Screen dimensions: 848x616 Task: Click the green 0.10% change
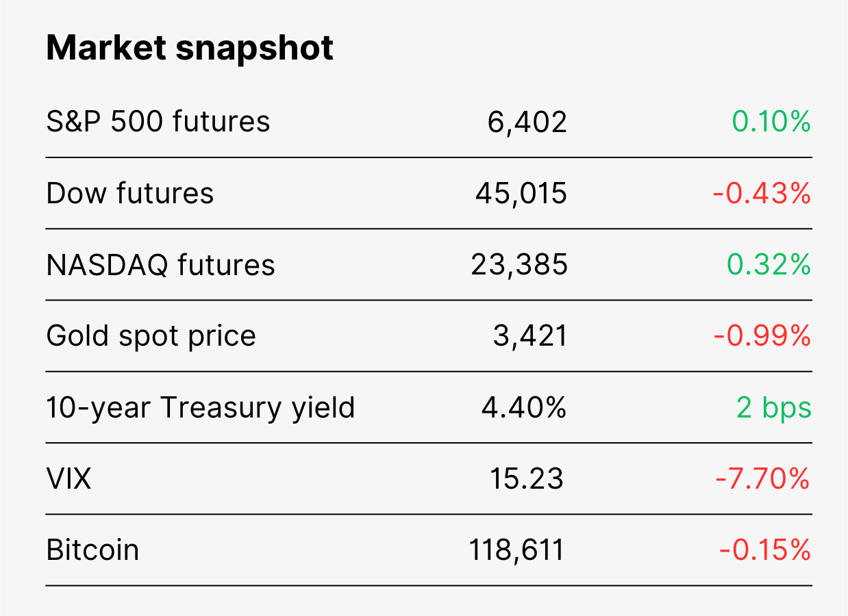(x=771, y=122)
